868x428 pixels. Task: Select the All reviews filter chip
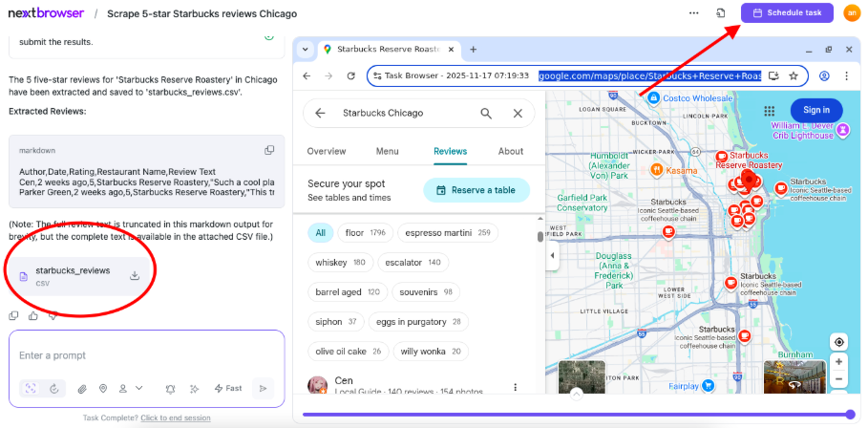click(321, 232)
